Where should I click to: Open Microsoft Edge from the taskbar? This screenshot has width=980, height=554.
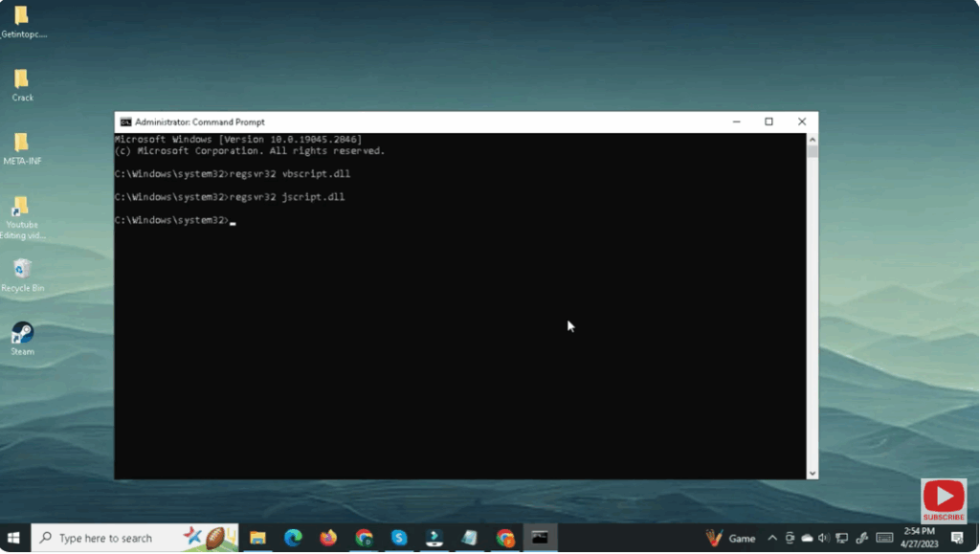pos(291,538)
